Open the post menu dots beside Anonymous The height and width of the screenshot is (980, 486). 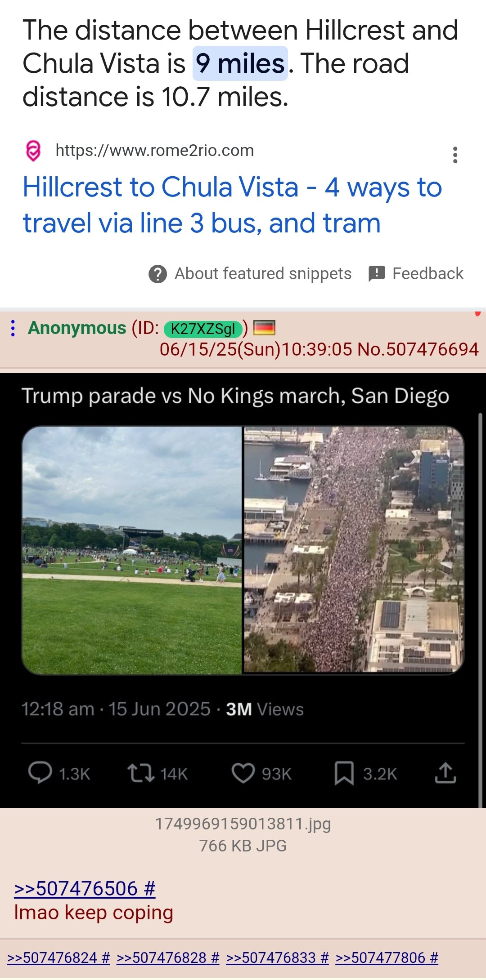[13, 328]
